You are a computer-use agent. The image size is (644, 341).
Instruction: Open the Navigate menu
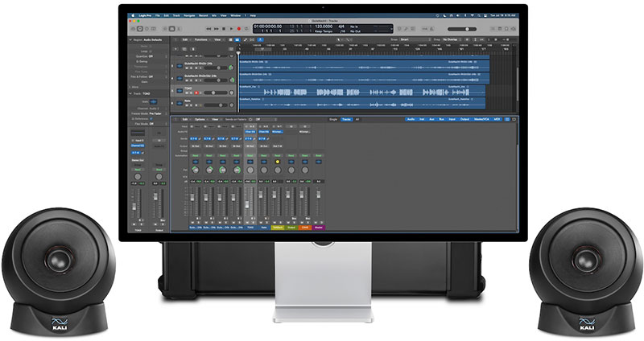pyautogui.click(x=189, y=15)
